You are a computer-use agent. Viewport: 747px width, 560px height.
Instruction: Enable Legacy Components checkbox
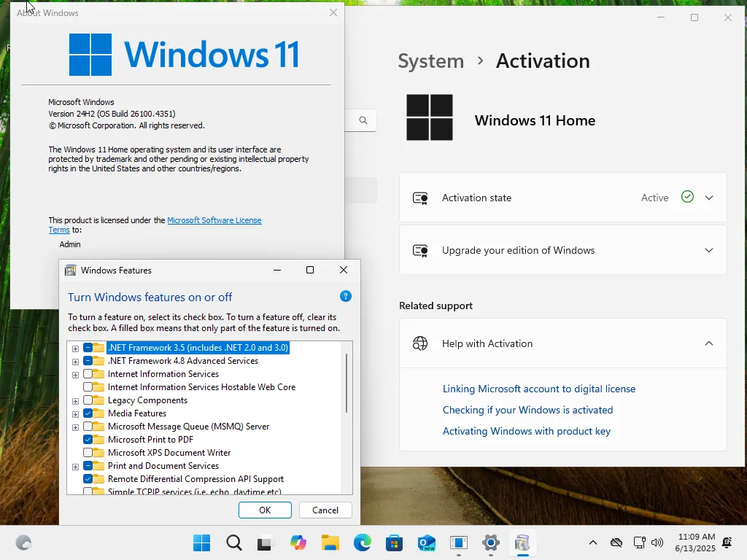(88, 400)
